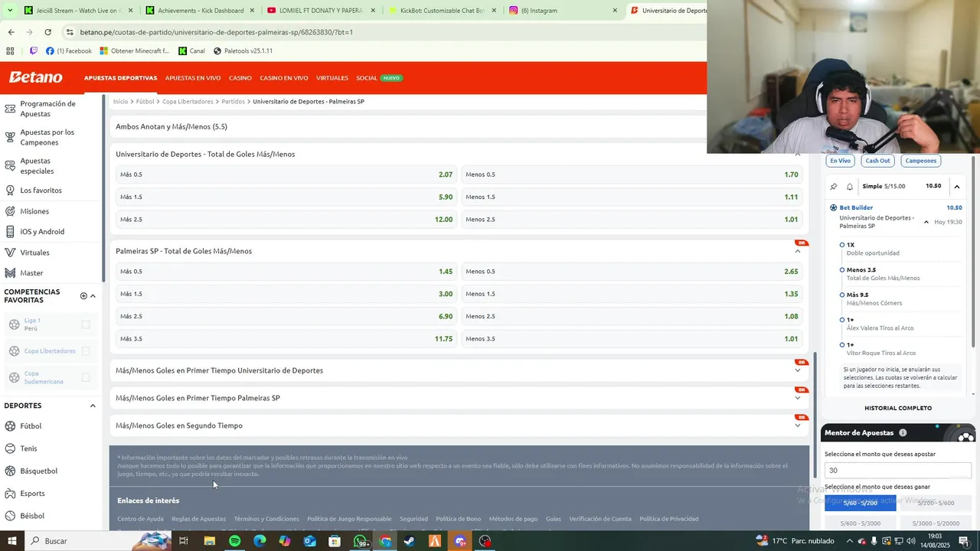The width and height of the screenshot is (980, 551).
Task: Click the add icon next to Competencias Favoritas
Action: pyautogui.click(x=83, y=296)
